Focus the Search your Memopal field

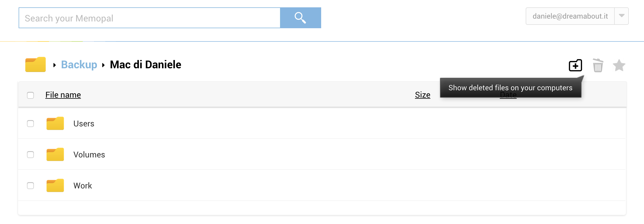(x=150, y=18)
